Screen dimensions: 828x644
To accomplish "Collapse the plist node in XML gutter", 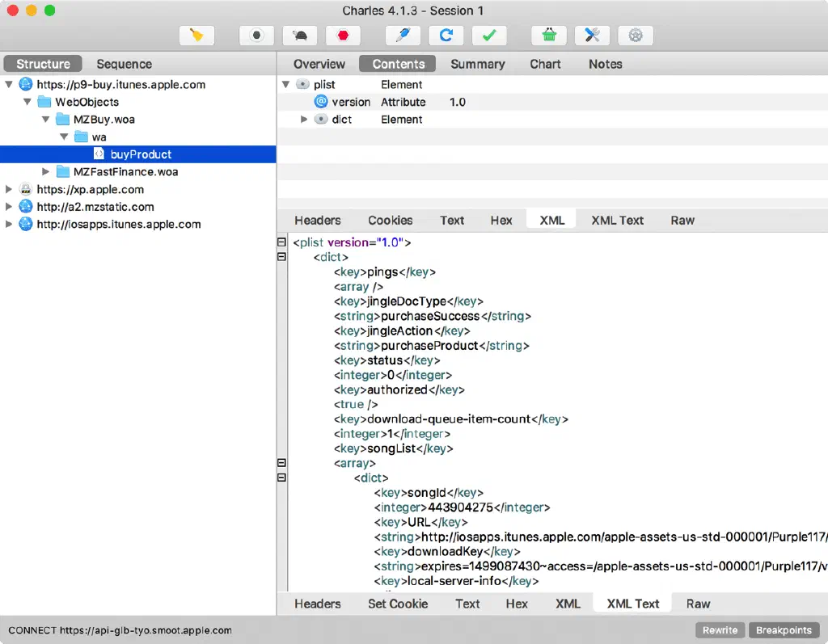I will (x=281, y=242).
